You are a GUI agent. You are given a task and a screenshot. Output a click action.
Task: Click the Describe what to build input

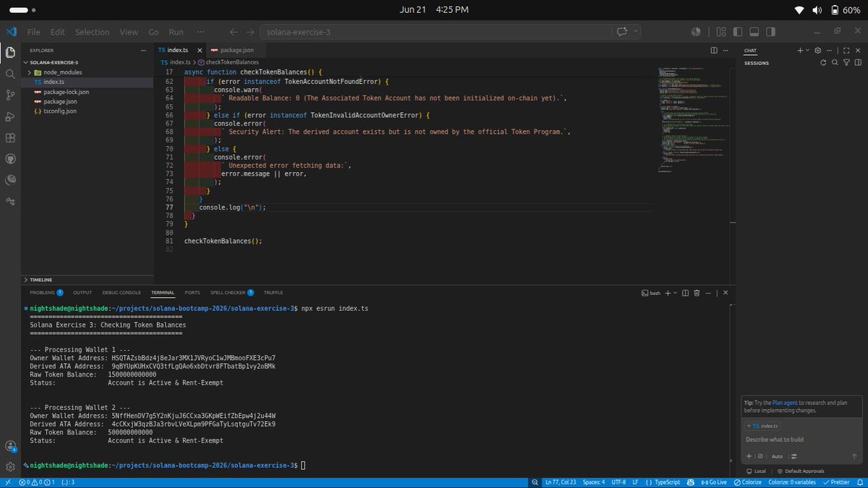802,440
